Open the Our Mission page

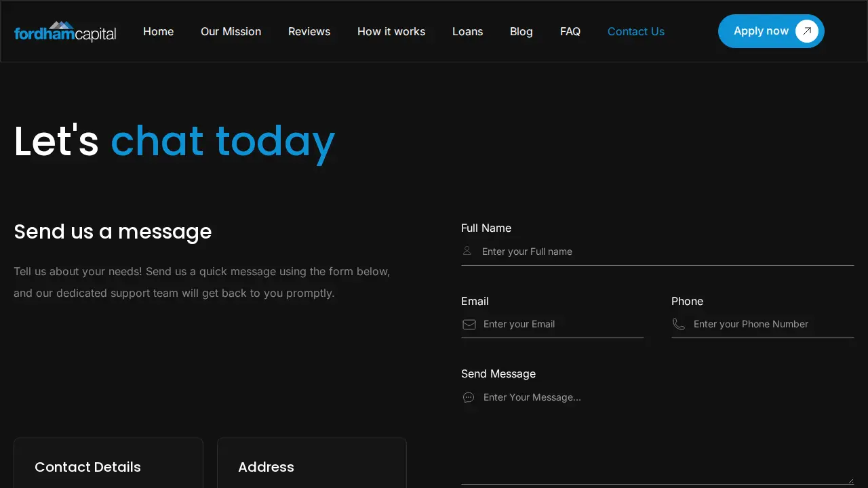pos(231,31)
